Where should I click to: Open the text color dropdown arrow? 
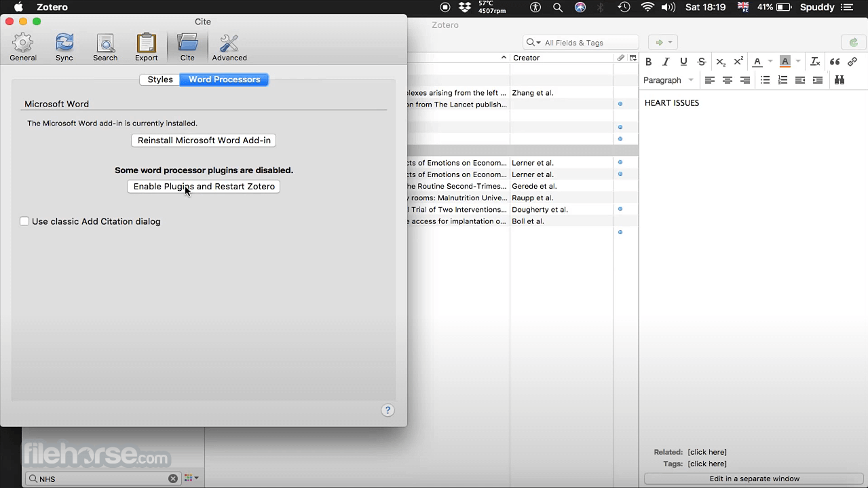(x=770, y=62)
